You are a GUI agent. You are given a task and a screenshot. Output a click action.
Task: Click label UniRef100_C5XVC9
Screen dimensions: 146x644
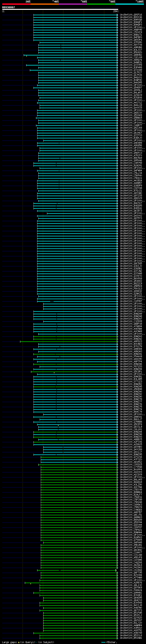click(x=131, y=32)
